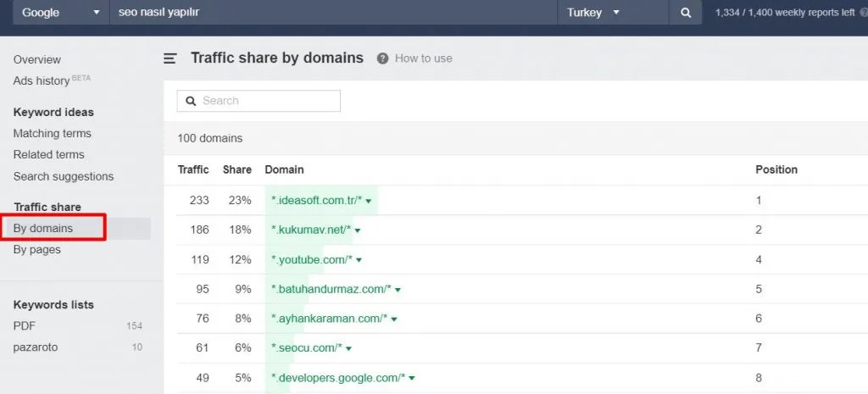Expand the seocu.com domain dropdown arrow
Screen dimensions: 868x394
click(348, 348)
